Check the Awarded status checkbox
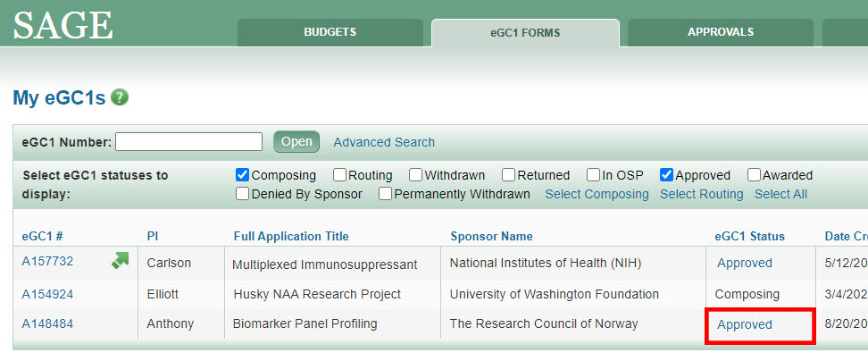Screen dimensions: 868x361 754,175
